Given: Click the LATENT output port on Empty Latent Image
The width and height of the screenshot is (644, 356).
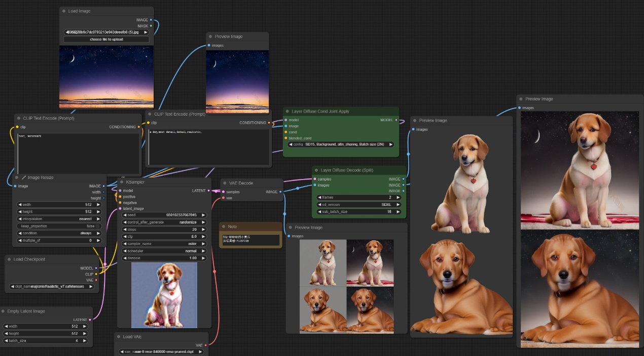Looking at the screenshot, I should [90, 319].
